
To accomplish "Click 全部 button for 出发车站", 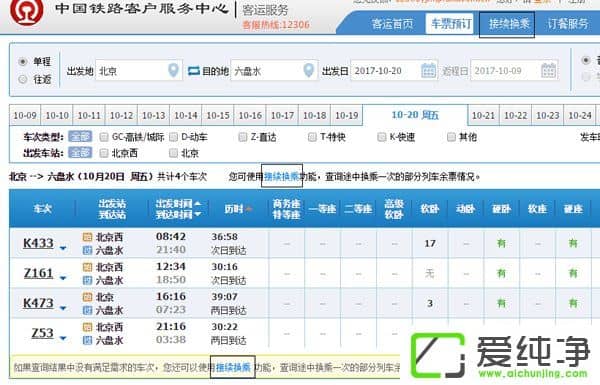I will [80, 153].
